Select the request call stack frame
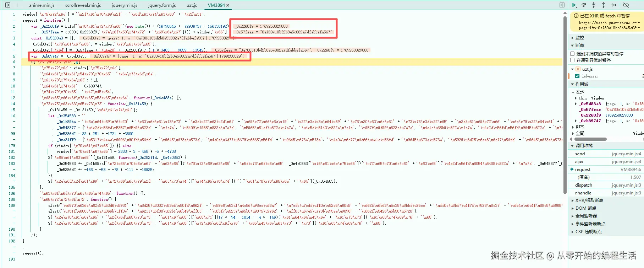Image resolution: width=644 pixels, height=268 pixels. [x=607, y=170]
